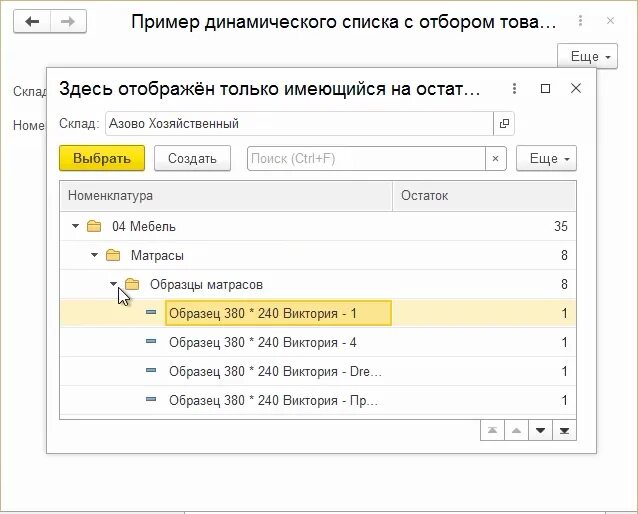638x514 pixels.
Task: Click into the Поиск (Ctrl+F) search box
Action: tap(365, 158)
